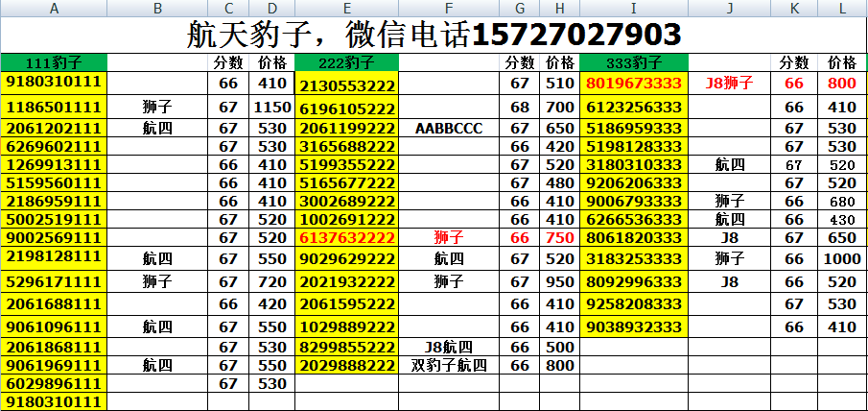
Task: Select the 双豹子航四 label cell
Action: (449, 366)
